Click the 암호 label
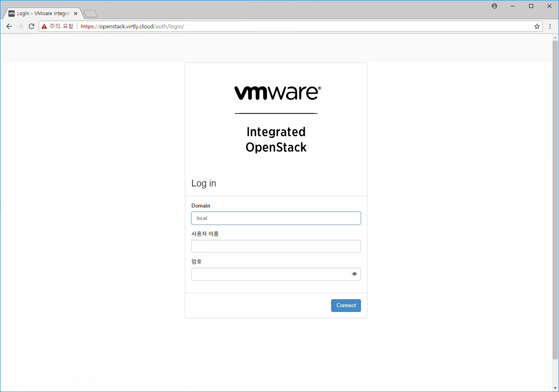Screen dimensions: 559x392 click(x=196, y=261)
